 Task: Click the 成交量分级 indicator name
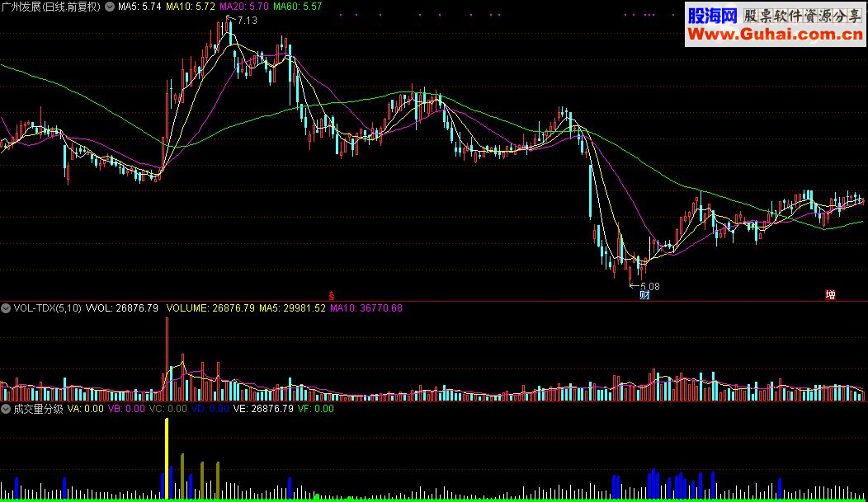click(x=38, y=409)
